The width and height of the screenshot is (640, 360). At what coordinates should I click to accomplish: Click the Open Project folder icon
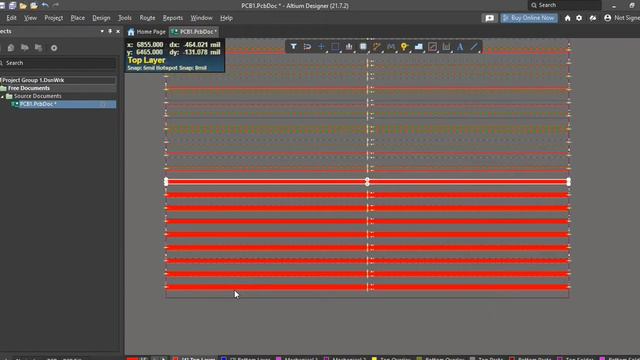34,5
